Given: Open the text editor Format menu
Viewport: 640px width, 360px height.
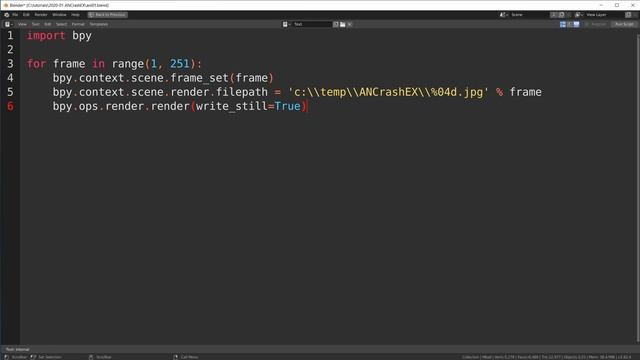Looking at the screenshot, I should click(x=78, y=24).
